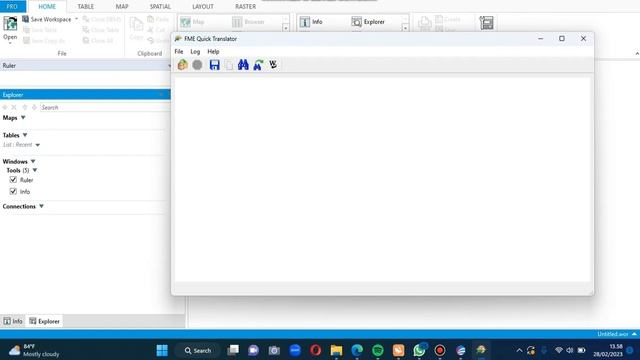Click the Explorer button in the ribbon

click(368, 22)
